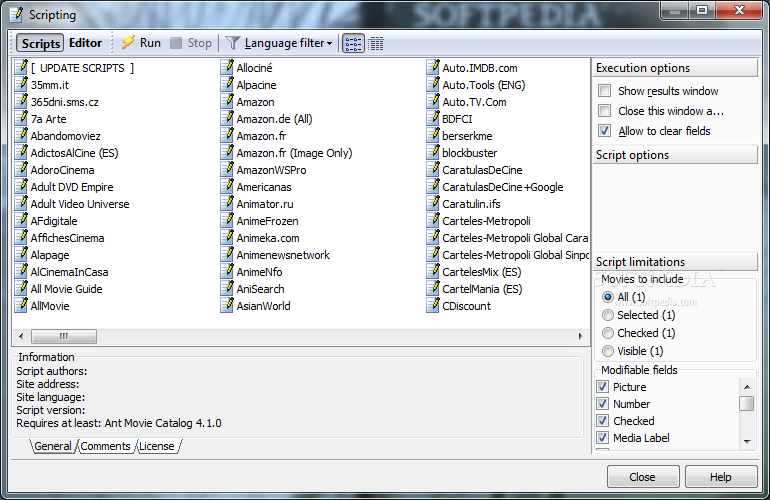Click the script icon beside AsianWorld

tap(227, 305)
